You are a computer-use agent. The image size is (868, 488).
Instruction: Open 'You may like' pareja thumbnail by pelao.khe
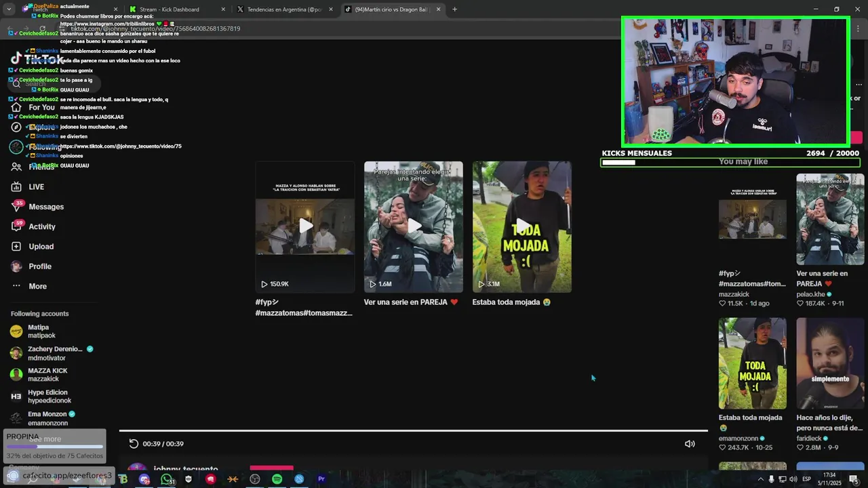(830, 219)
